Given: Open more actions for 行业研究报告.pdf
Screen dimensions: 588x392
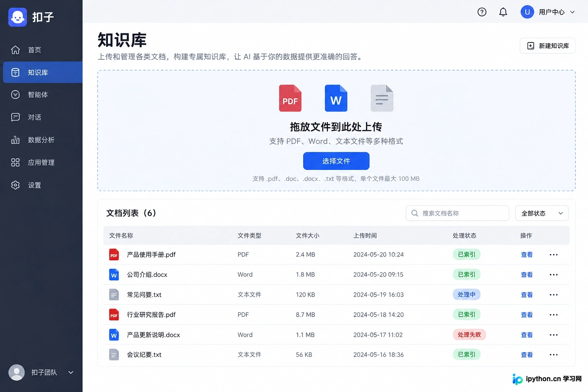Looking at the screenshot, I should [x=554, y=315].
